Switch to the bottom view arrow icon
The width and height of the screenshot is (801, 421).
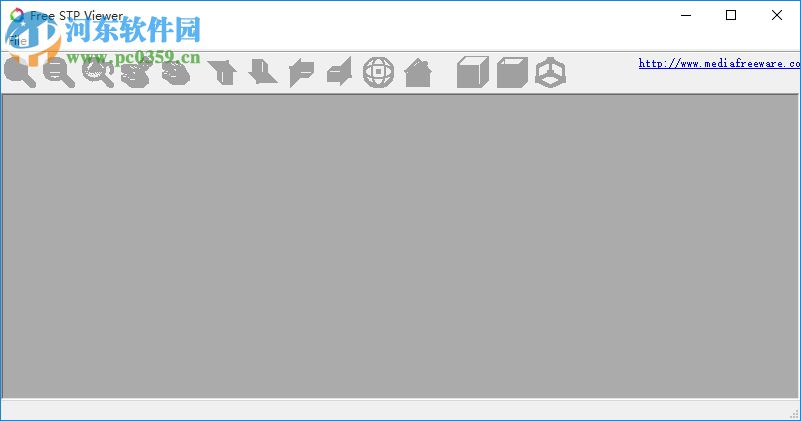tap(263, 72)
